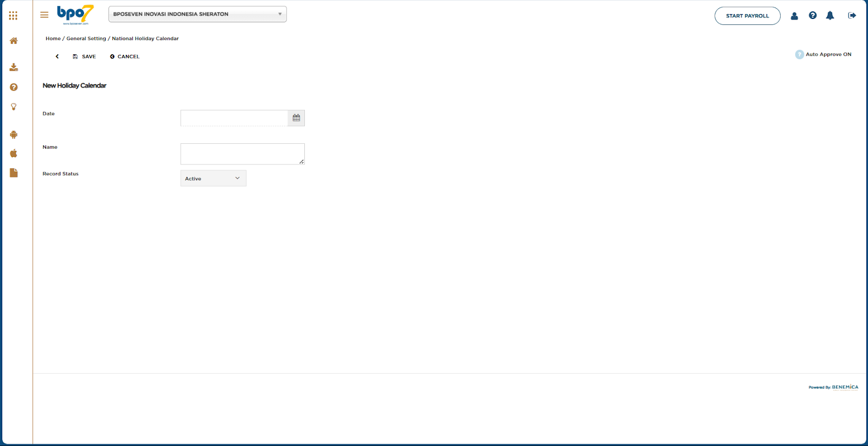868x446 pixels.
Task: Open the company selector dropdown
Action: click(197, 14)
